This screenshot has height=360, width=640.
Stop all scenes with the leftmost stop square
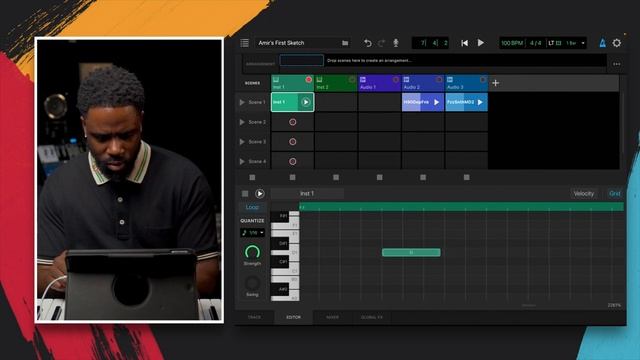pos(252,177)
